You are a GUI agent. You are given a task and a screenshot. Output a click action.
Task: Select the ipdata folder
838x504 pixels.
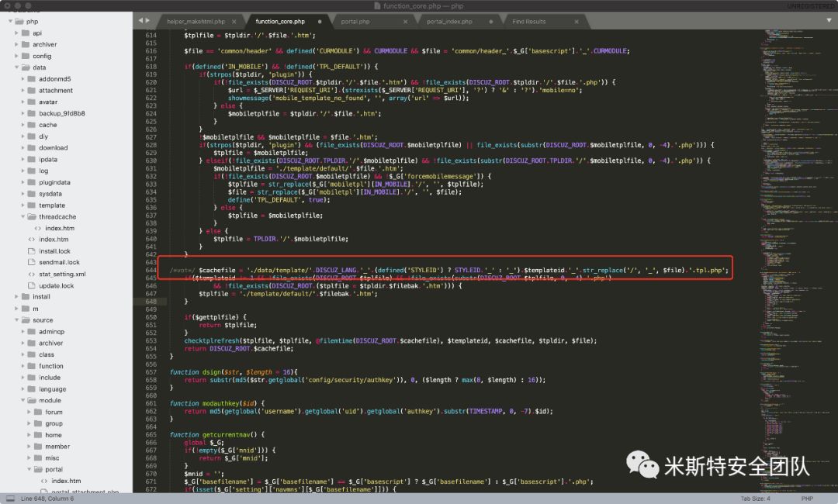(x=47, y=160)
